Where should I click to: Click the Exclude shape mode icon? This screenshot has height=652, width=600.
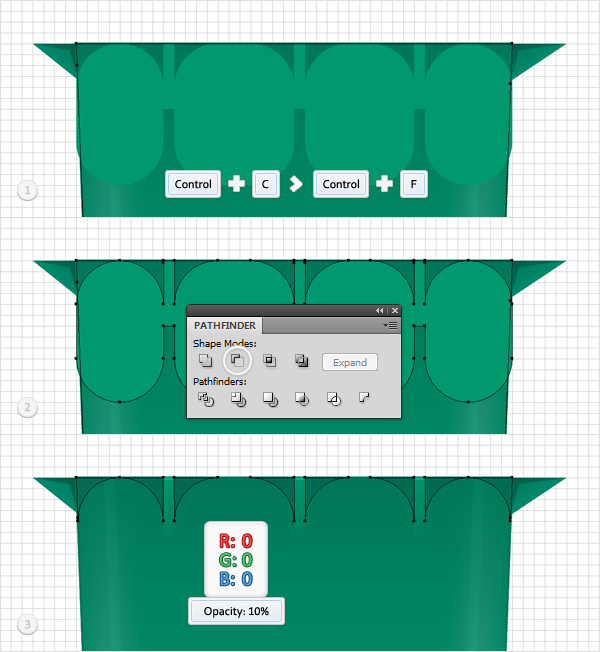[301, 361]
